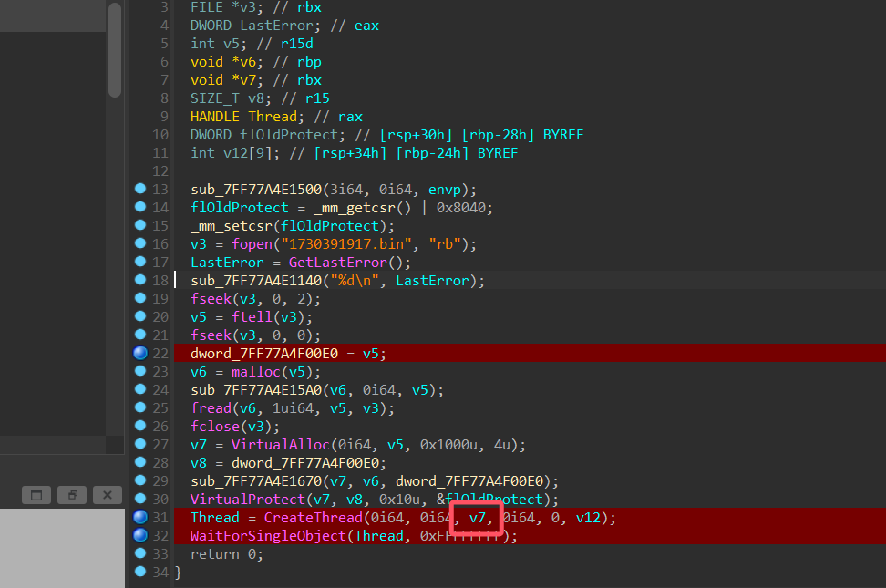Screen dimensions: 886x588
Task: Close the left side panel
Action: click(x=108, y=495)
